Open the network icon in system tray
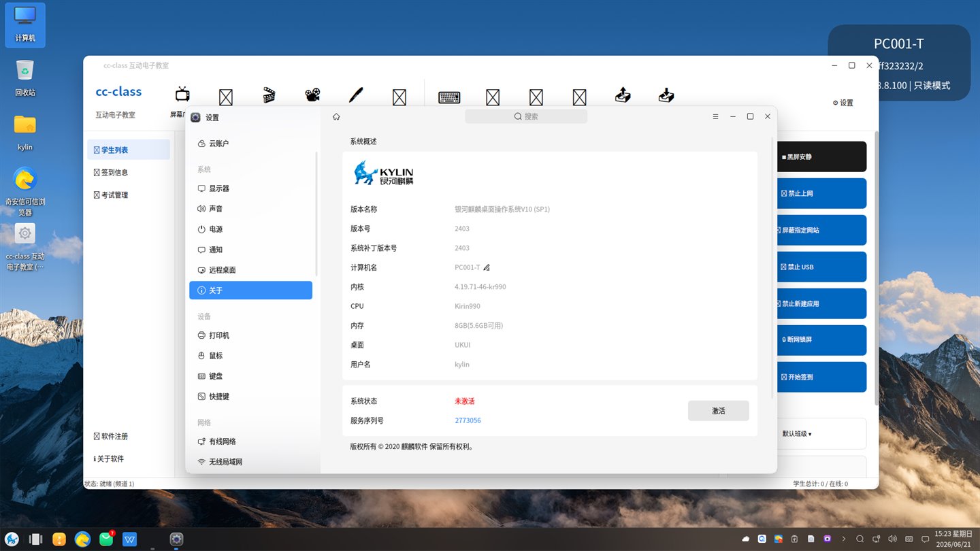This screenshot has width=980, height=551. [876, 539]
